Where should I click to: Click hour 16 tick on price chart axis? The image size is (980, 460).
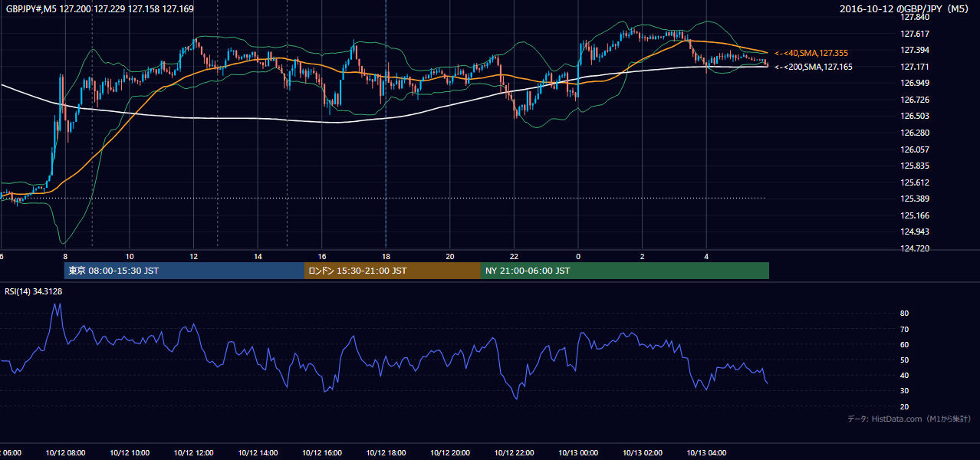tap(322, 256)
